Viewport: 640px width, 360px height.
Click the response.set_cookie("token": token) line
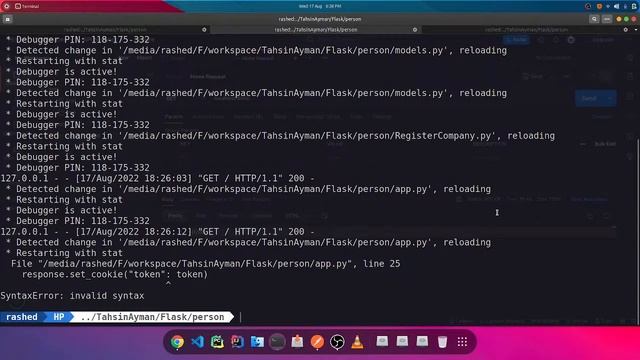115,274
